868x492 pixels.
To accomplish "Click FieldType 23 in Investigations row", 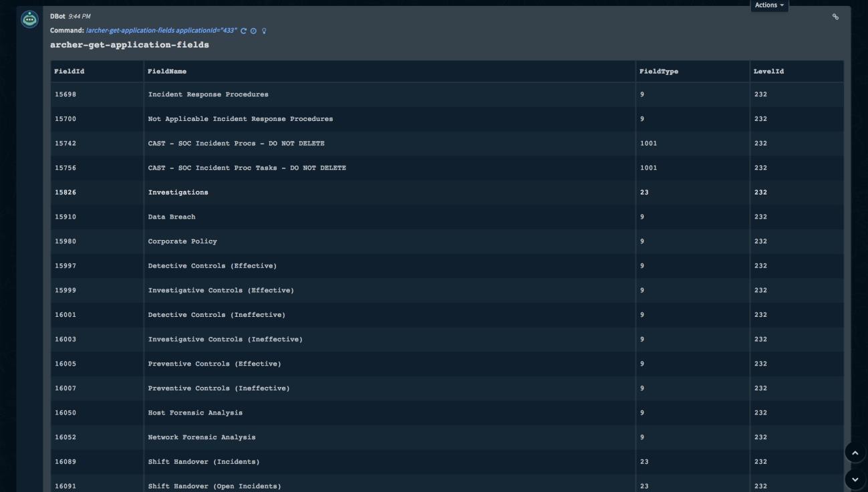I will pos(644,193).
